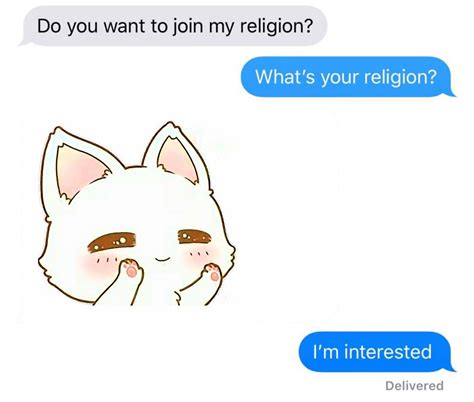Tap the cat's right brown eye

pos(195,237)
